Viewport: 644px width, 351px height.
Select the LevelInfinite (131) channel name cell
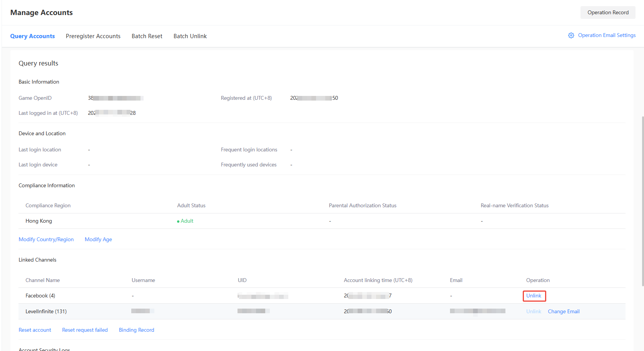[x=46, y=312]
